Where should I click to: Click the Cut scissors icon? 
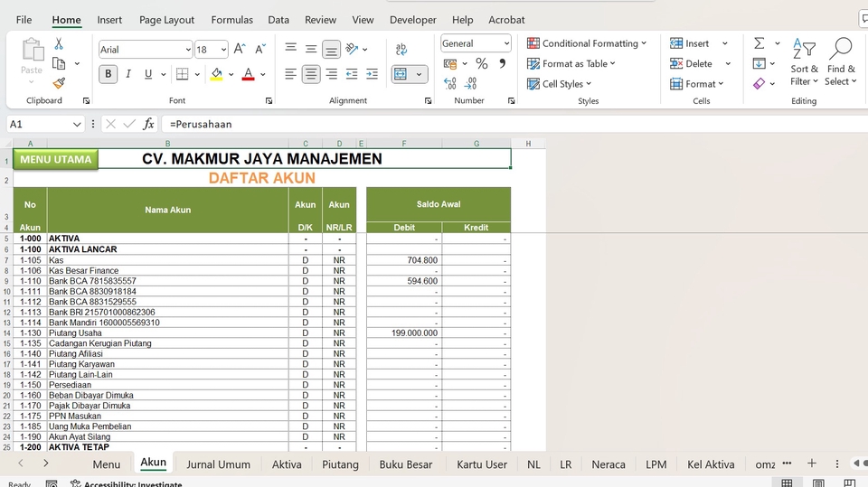click(x=59, y=43)
